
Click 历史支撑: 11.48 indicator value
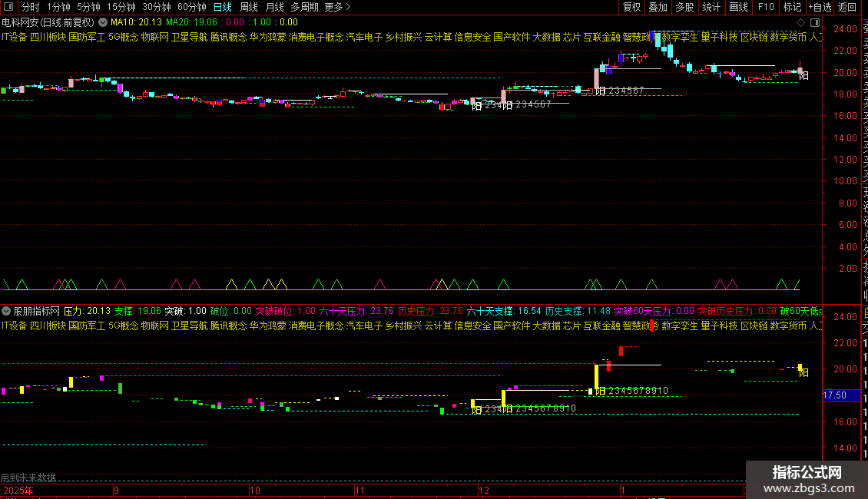click(x=578, y=312)
